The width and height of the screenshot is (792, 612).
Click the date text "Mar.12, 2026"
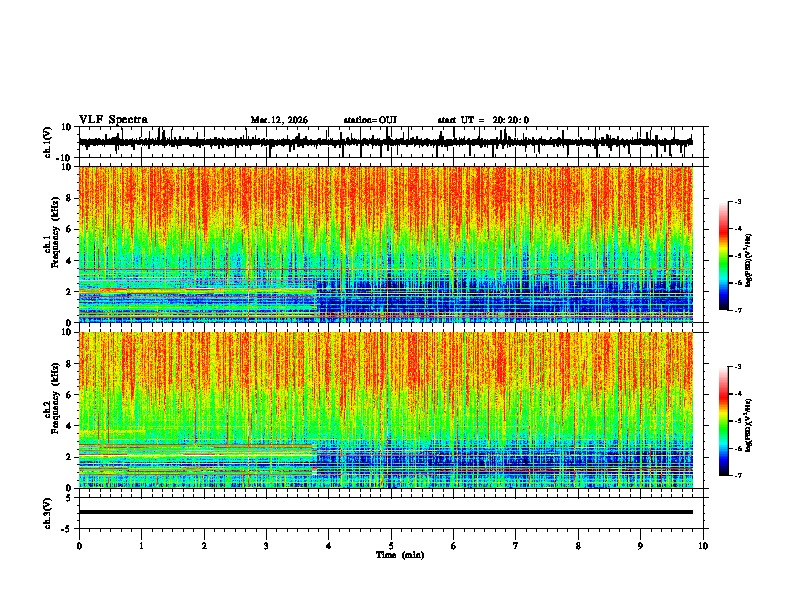[279, 120]
